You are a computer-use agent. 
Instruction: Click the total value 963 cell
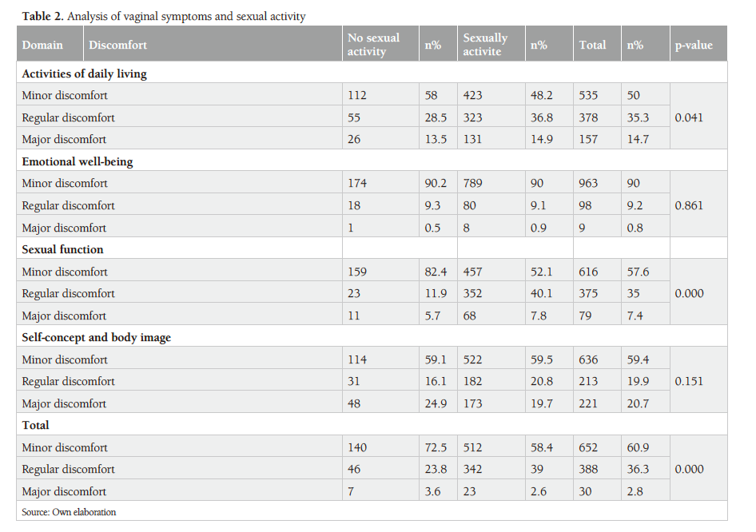[x=588, y=183]
